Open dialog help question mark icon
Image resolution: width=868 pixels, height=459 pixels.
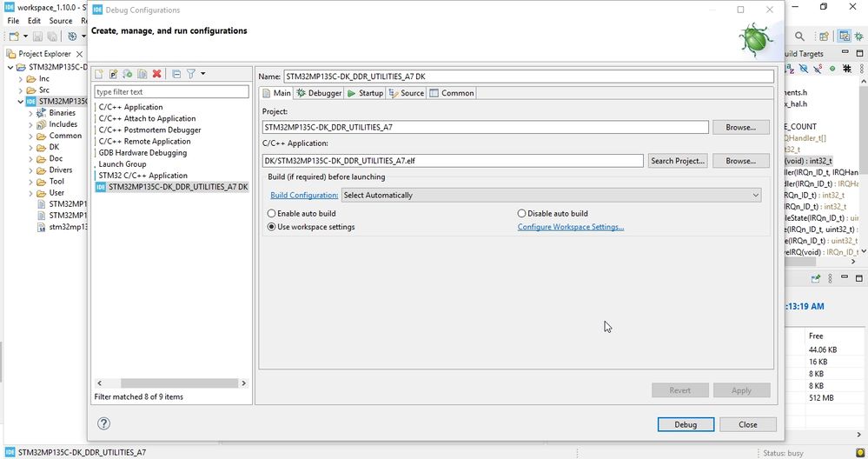coord(104,424)
